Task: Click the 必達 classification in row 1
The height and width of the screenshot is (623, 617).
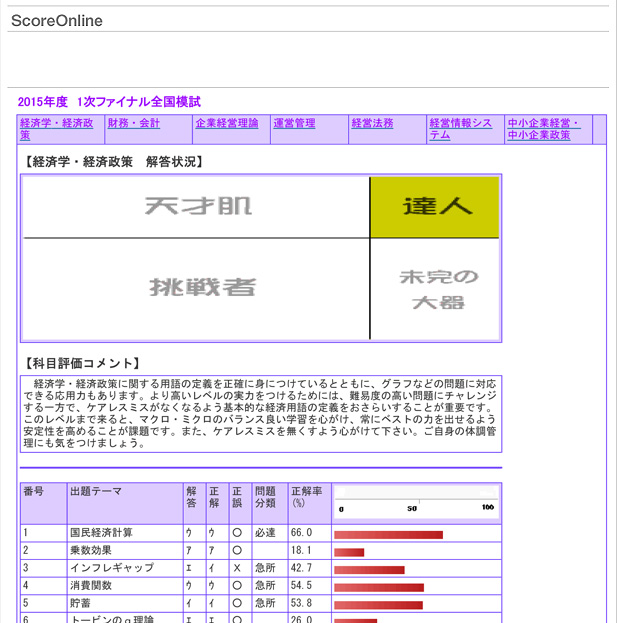Action: [x=265, y=533]
